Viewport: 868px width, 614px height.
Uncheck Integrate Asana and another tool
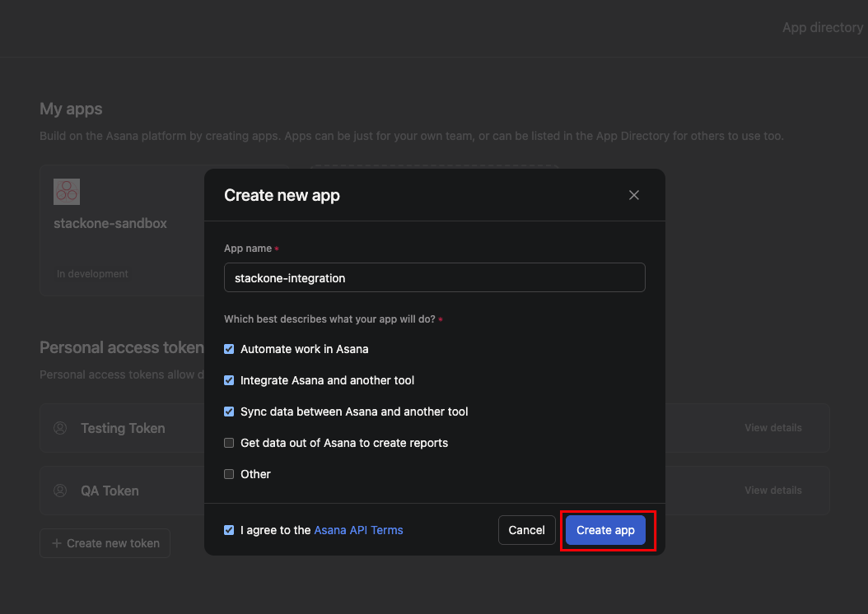pyautogui.click(x=228, y=380)
